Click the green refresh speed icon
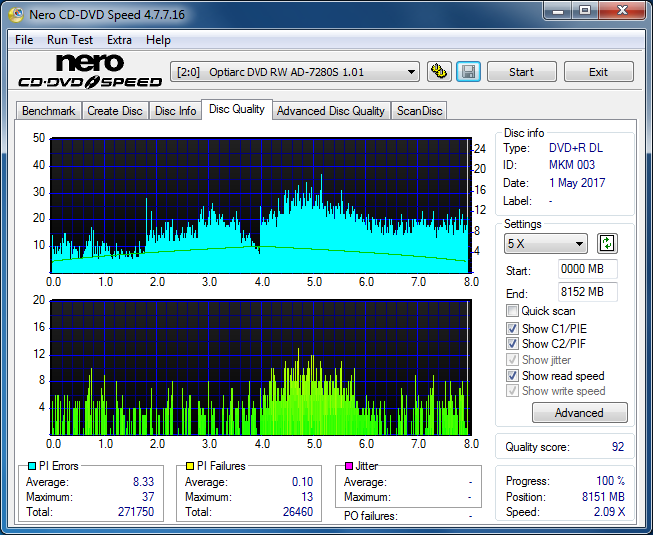The height and width of the screenshot is (535, 653). (x=607, y=244)
